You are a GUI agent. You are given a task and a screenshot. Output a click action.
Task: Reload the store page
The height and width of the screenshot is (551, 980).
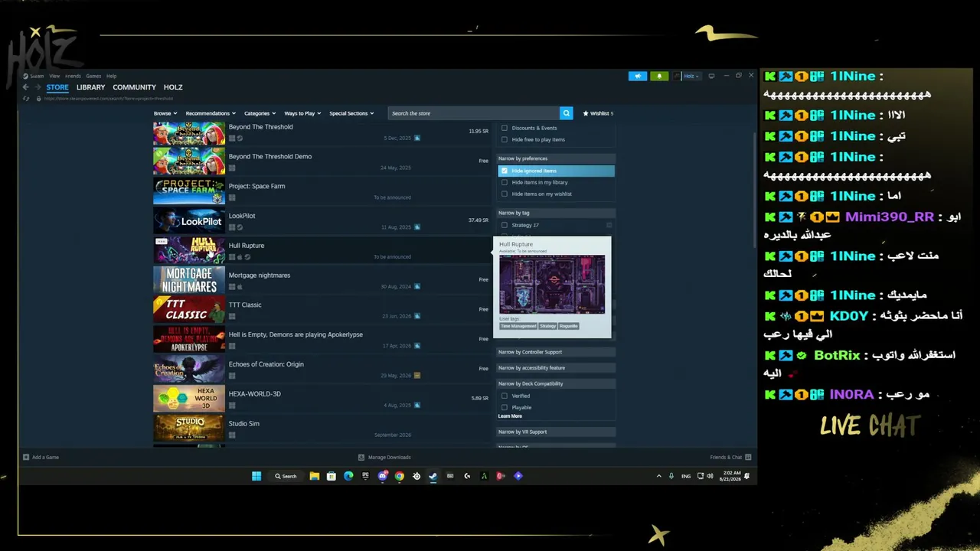[x=26, y=98]
